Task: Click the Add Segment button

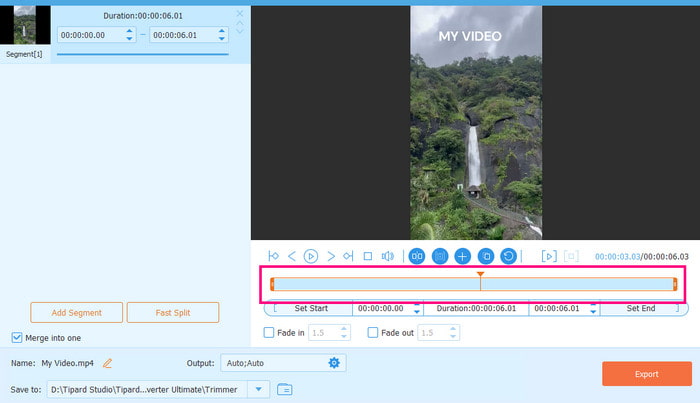Action: pos(76,312)
